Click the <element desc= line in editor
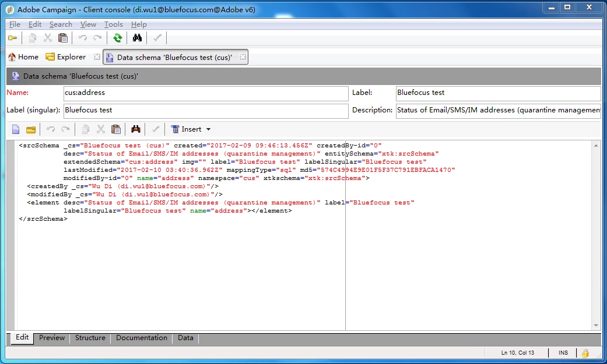Image resolution: width=607 pixels, height=364 pixels. click(x=220, y=203)
